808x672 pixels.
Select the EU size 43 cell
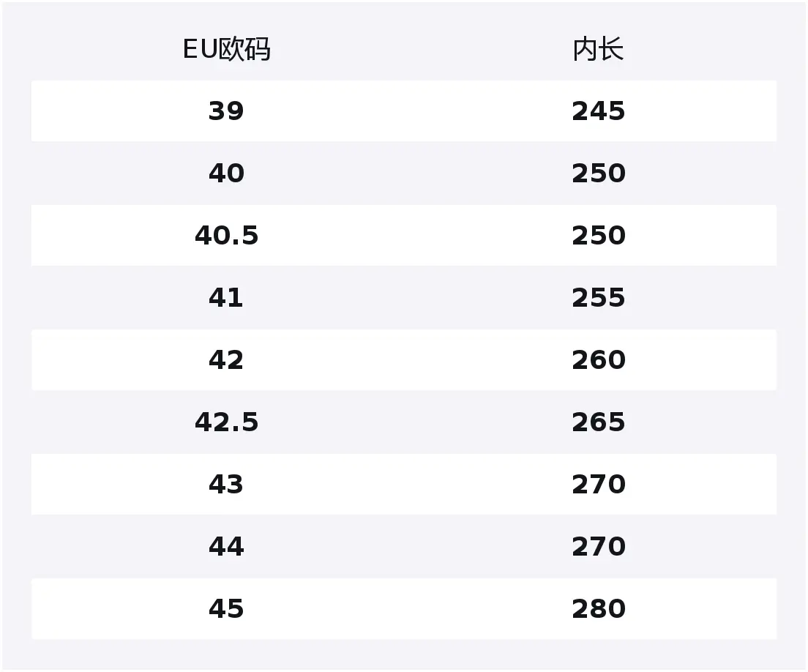(x=226, y=485)
